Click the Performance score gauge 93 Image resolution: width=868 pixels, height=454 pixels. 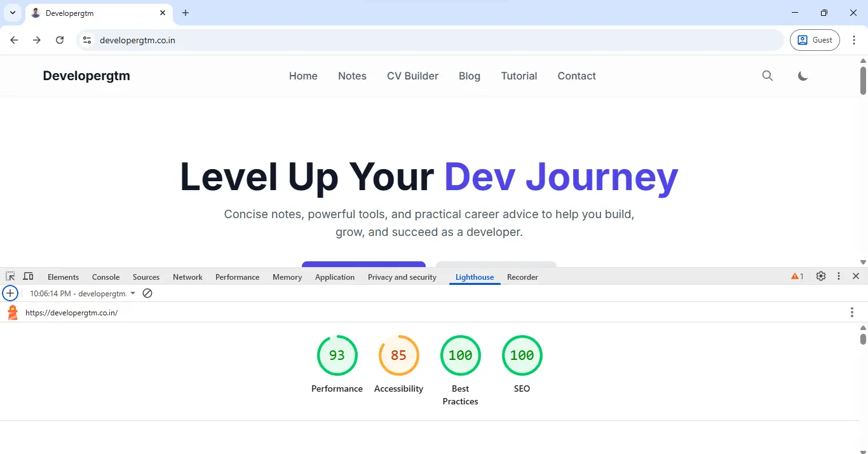pos(337,355)
